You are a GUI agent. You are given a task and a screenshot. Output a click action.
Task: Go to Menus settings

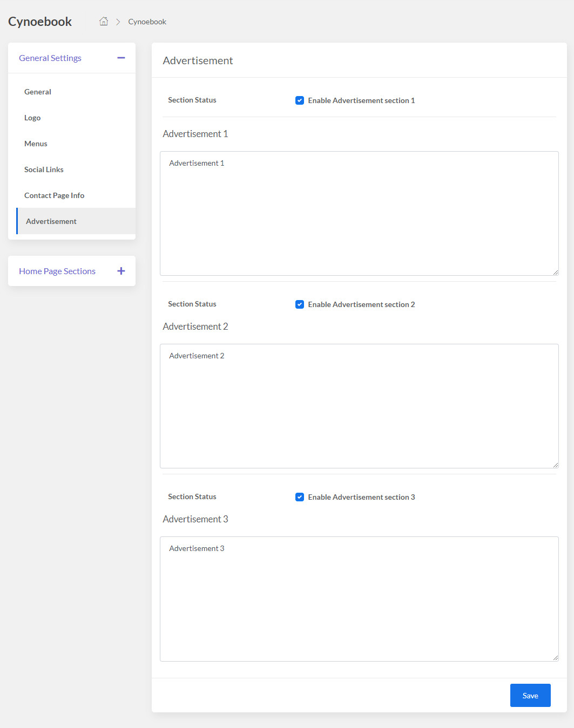tap(36, 144)
